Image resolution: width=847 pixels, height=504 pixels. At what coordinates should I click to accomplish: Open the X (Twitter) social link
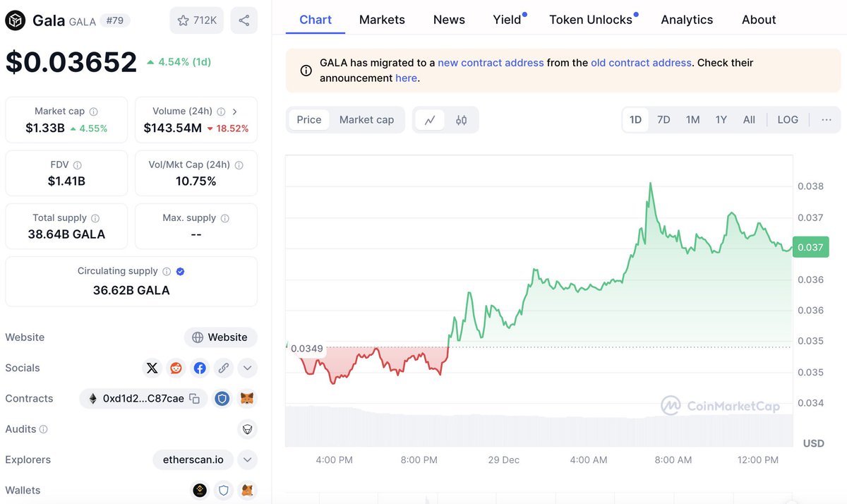pos(152,368)
